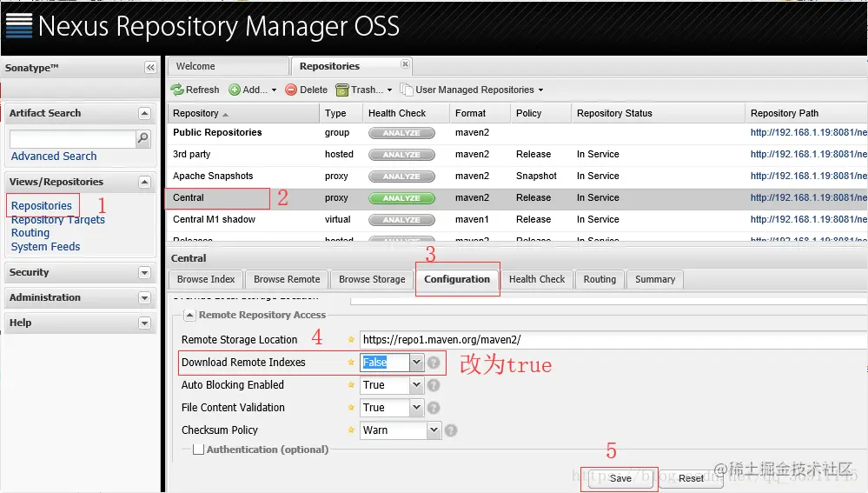The image size is (868, 493).
Task: Click the Reset button
Action: [x=691, y=478]
